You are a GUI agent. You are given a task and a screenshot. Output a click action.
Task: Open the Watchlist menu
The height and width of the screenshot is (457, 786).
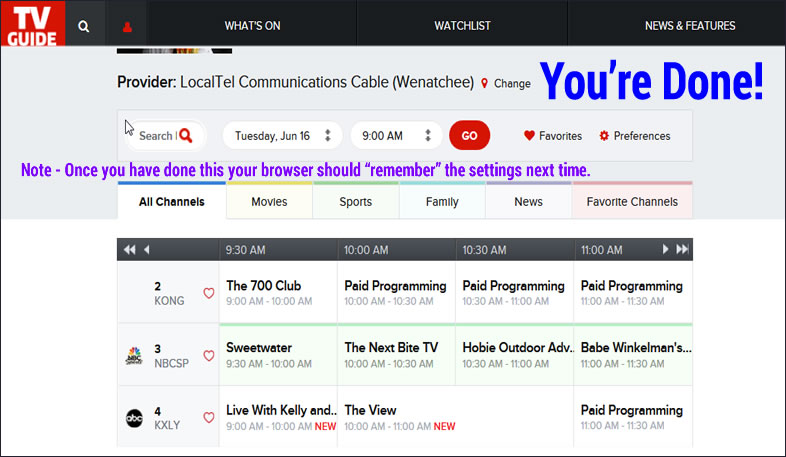click(x=462, y=26)
